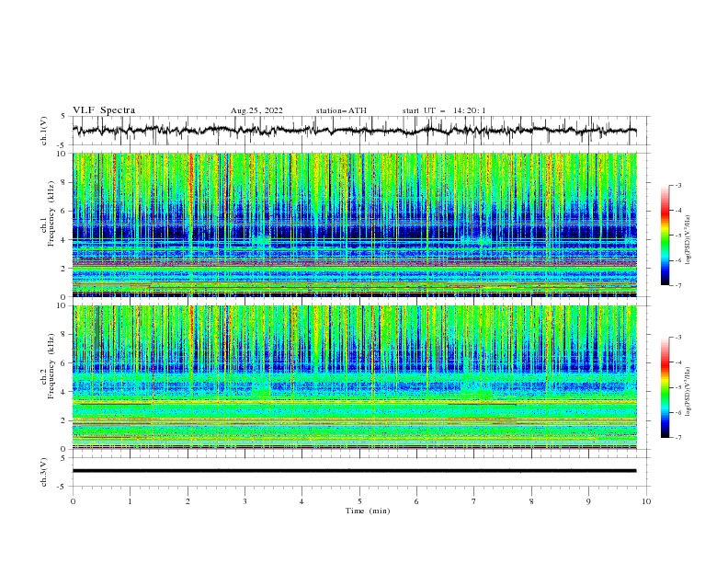
Task: Click the ch.1 voltage waveform trace
Action: point(354,131)
